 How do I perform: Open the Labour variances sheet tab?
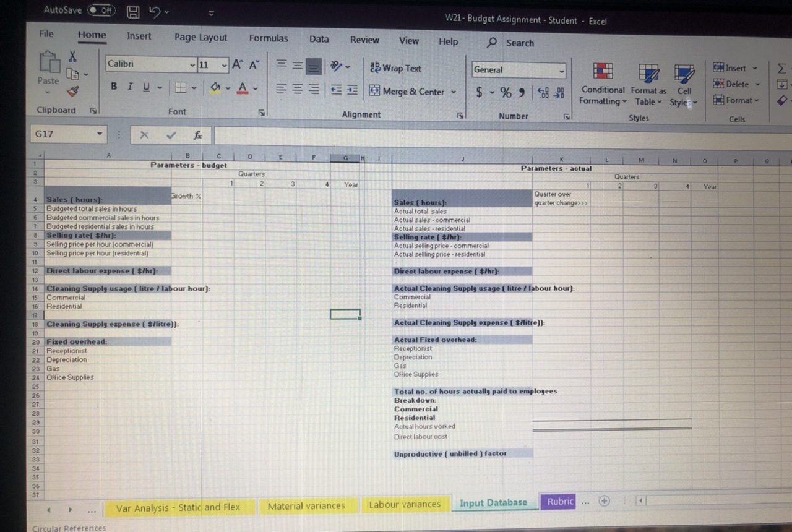click(406, 505)
